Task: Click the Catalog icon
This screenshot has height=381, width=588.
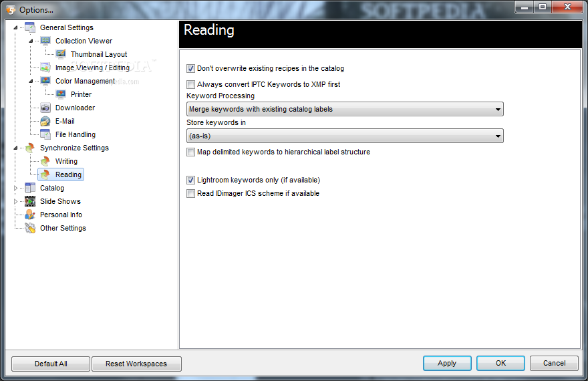Action: (x=29, y=188)
